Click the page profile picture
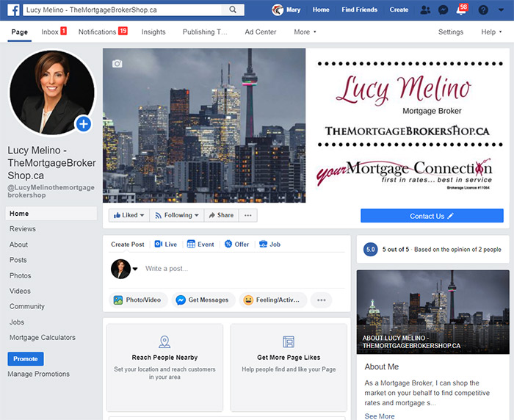 52,93
